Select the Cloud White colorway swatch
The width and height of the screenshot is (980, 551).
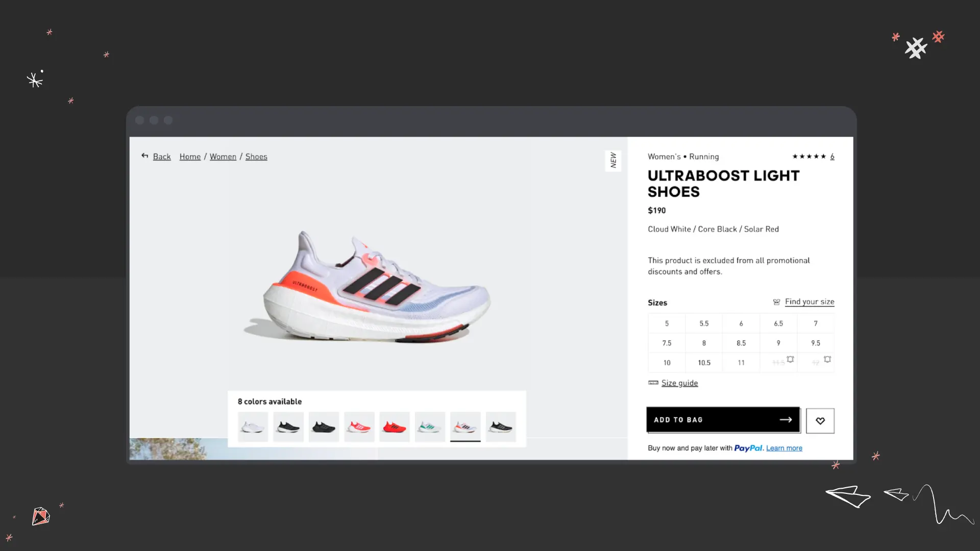pyautogui.click(x=253, y=427)
